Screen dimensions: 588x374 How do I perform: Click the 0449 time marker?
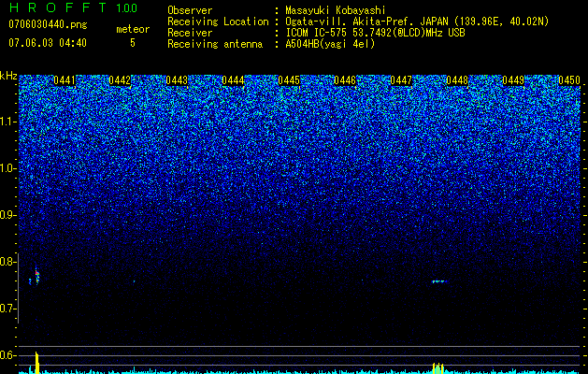coord(513,80)
